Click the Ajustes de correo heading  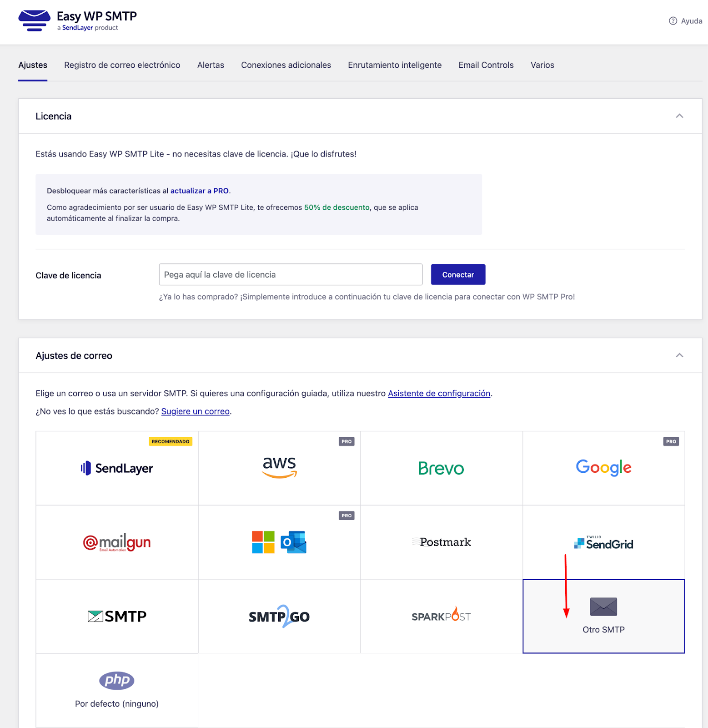74,356
